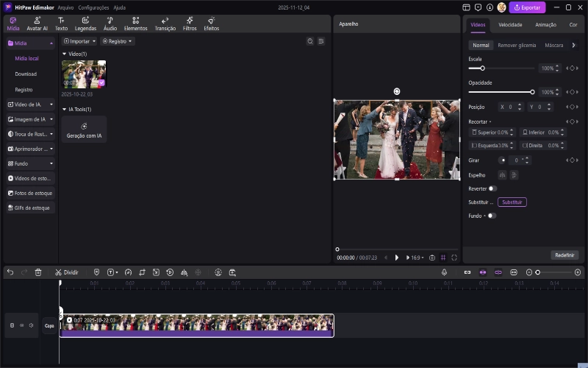Open the 16:9 aspect ratio dropdown
The width and height of the screenshot is (588, 368).
417,258
